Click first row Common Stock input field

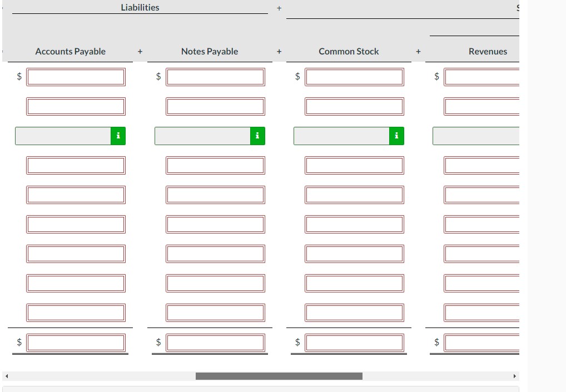pyautogui.click(x=355, y=77)
